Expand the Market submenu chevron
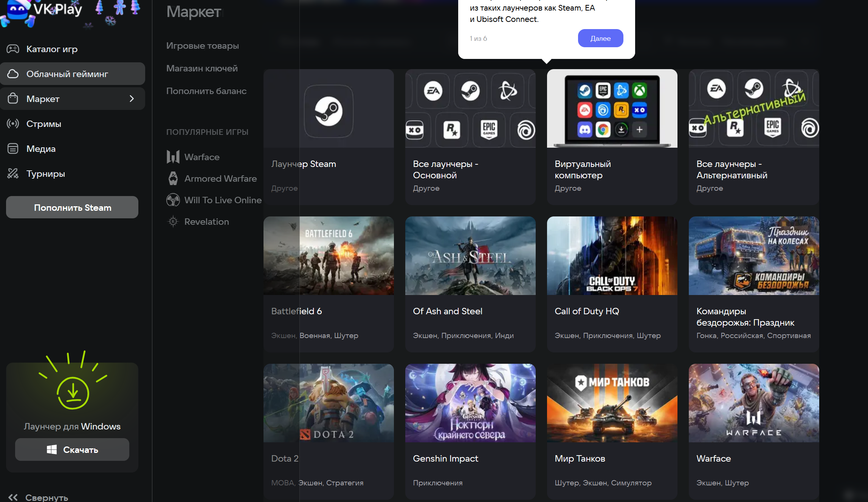 132,99
